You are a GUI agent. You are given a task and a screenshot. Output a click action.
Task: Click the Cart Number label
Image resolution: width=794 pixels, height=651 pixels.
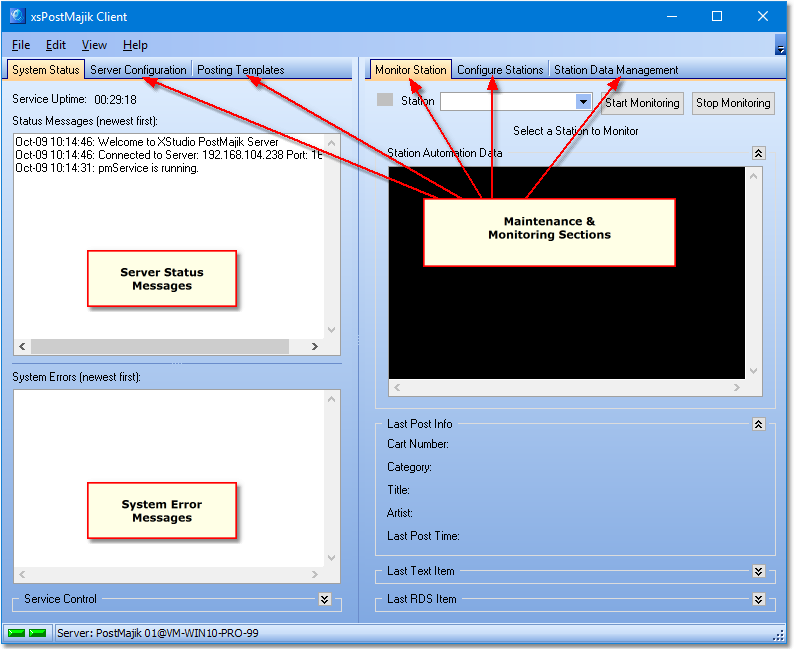[x=418, y=444]
